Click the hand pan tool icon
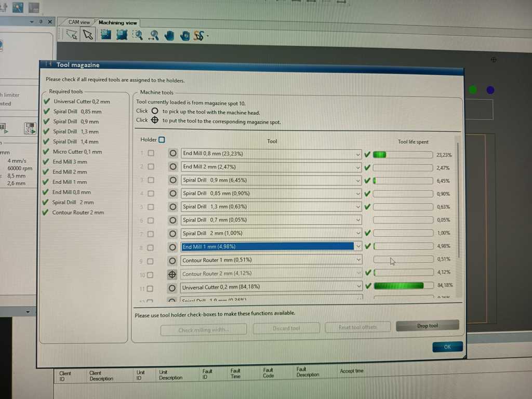This screenshot has width=532, height=399. point(169,36)
